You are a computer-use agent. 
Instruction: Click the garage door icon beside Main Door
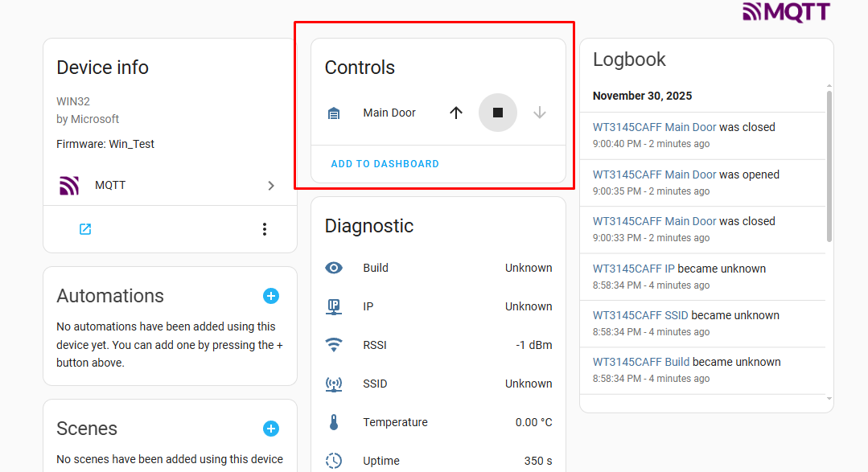(334, 113)
